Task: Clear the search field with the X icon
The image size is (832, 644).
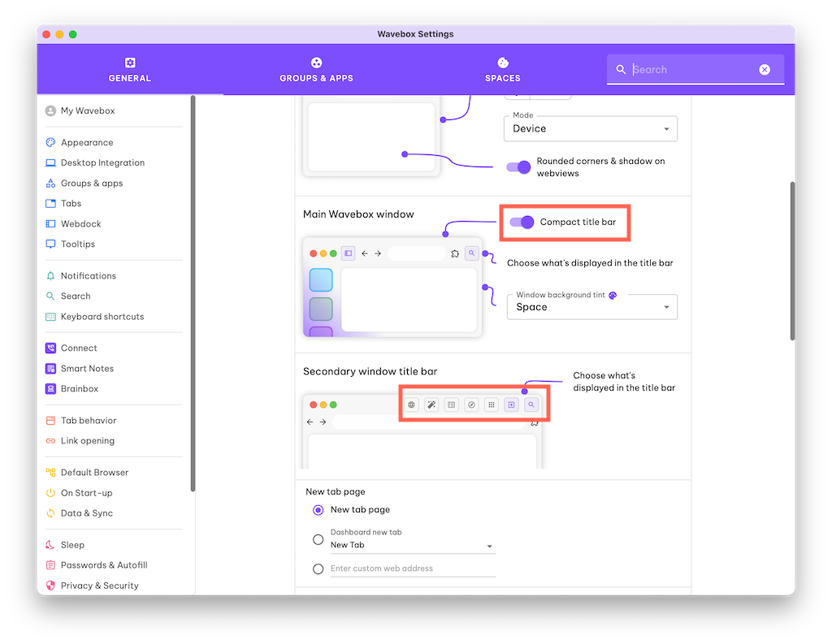Action: click(765, 70)
